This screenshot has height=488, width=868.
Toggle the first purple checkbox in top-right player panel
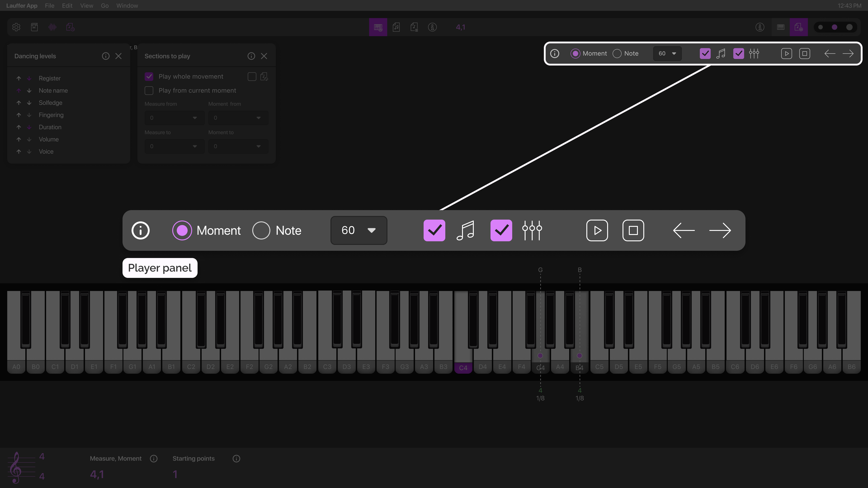pos(705,54)
